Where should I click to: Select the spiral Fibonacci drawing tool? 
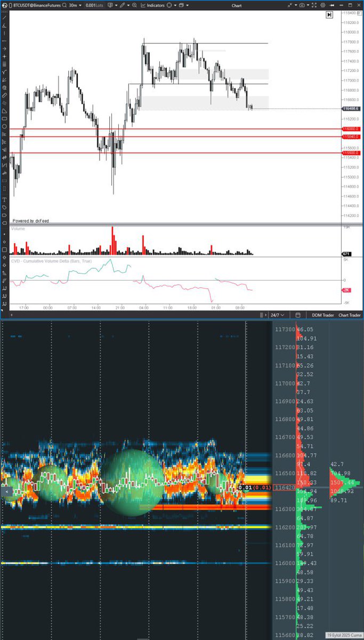(5, 87)
